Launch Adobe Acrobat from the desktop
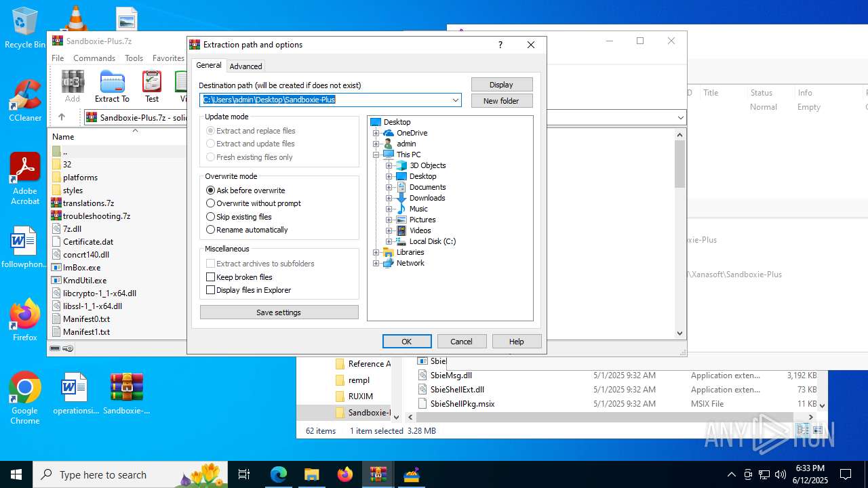 [25, 179]
